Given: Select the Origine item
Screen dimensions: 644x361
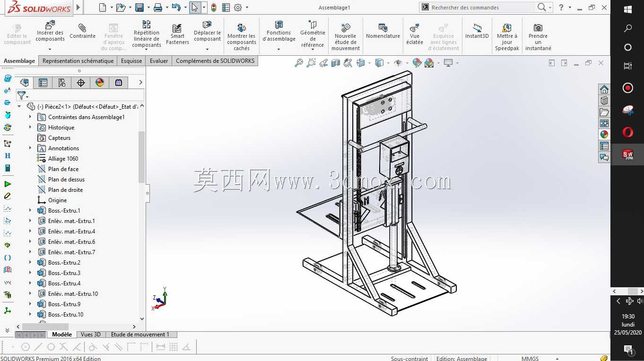Looking at the screenshot, I should pos(57,200).
